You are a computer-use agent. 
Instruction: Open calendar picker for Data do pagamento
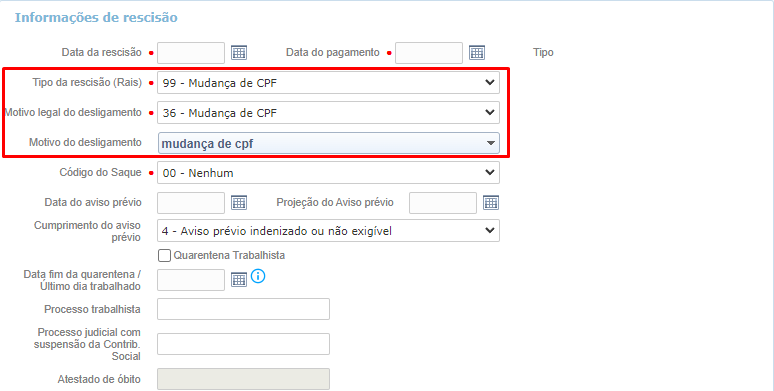[x=477, y=52]
